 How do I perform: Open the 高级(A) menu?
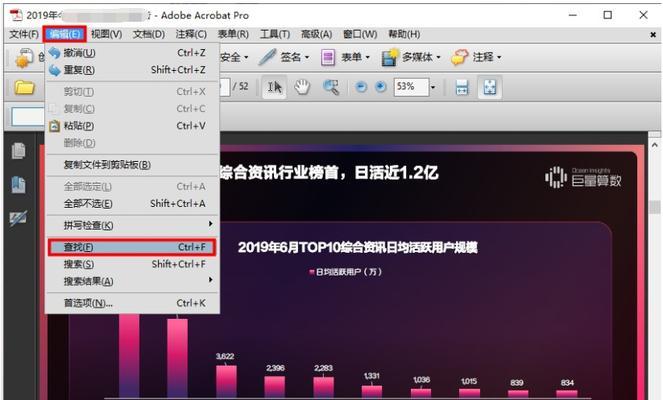point(316,34)
